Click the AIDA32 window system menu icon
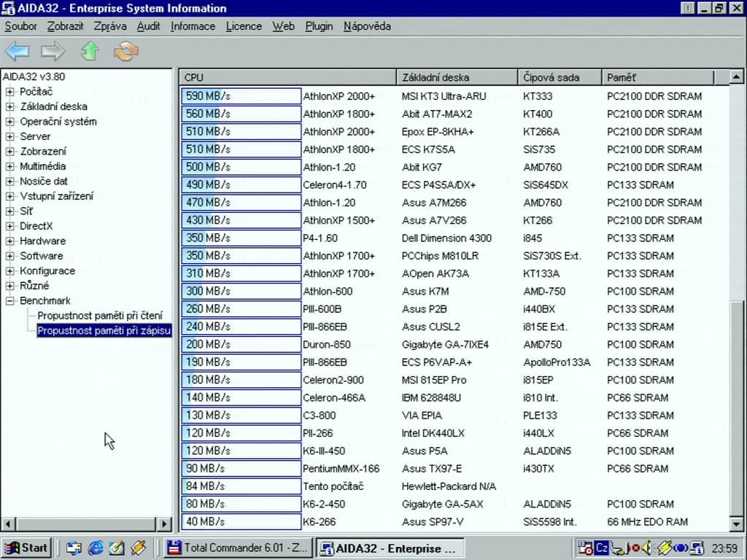The width and height of the screenshot is (747, 560). 8,8
